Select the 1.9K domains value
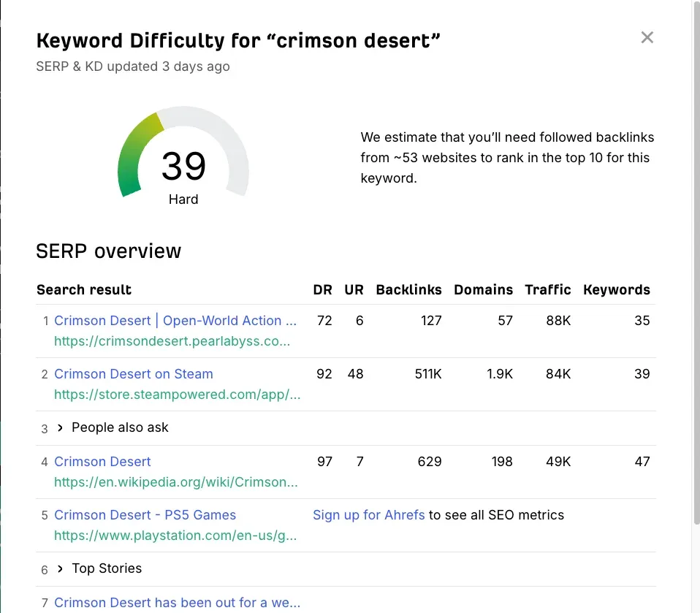Viewport: 700px width, 613px height. (x=500, y=373)
